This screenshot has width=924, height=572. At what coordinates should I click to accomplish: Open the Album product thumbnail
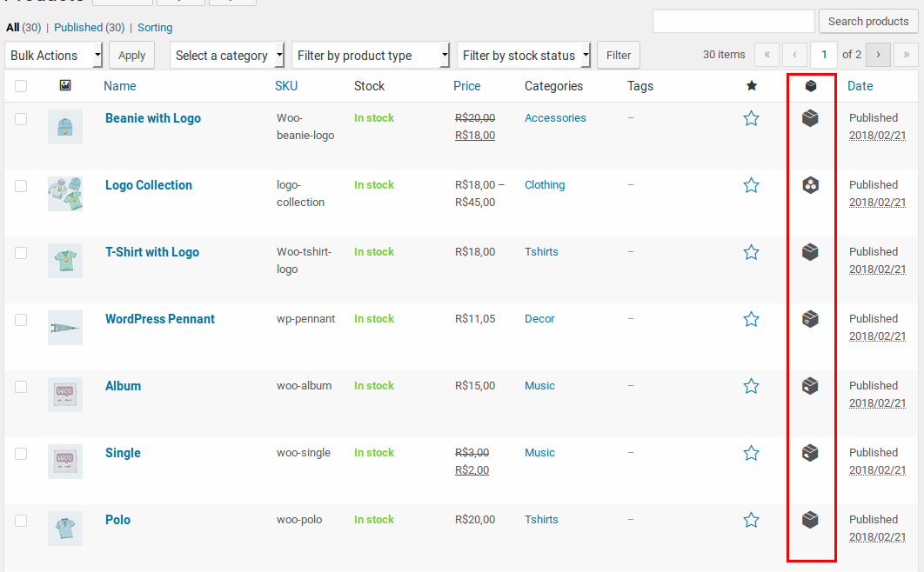coord(65,395)
